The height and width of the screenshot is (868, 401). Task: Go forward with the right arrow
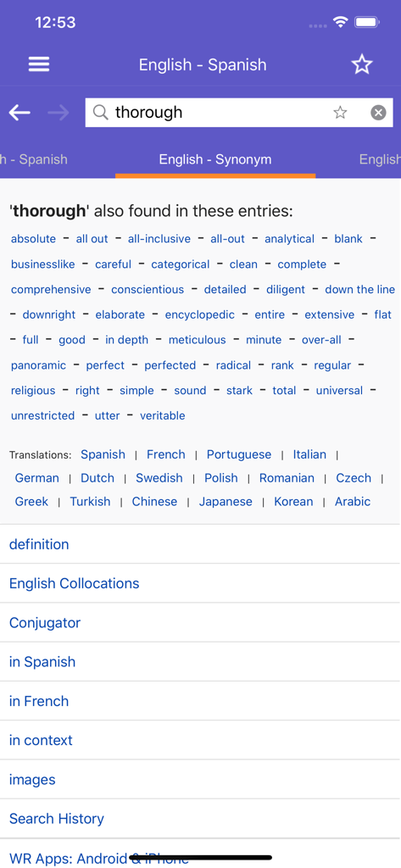58,113
